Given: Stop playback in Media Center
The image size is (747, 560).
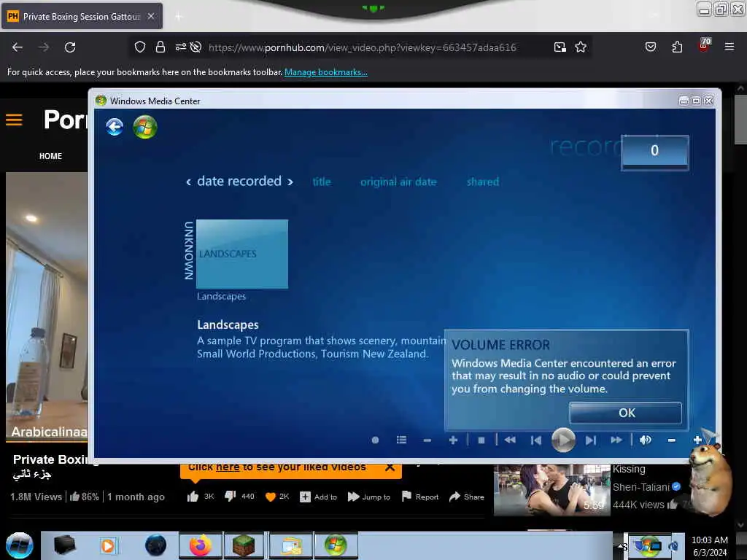Looking at the screenshot, I should 481,440.
